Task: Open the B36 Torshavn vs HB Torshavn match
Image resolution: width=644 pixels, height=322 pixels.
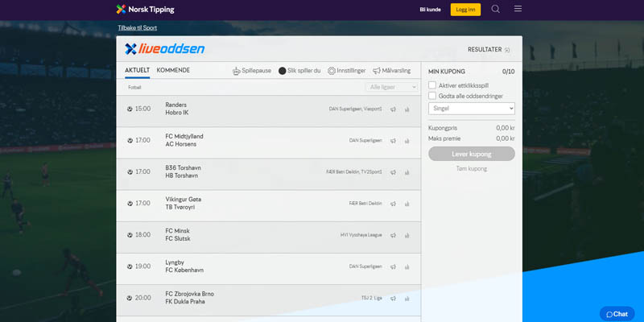Action: (x=269, y=174)
